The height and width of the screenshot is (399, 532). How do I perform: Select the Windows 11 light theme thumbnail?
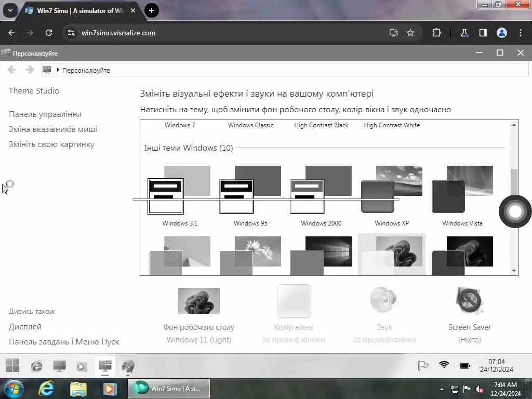(392, 254)
